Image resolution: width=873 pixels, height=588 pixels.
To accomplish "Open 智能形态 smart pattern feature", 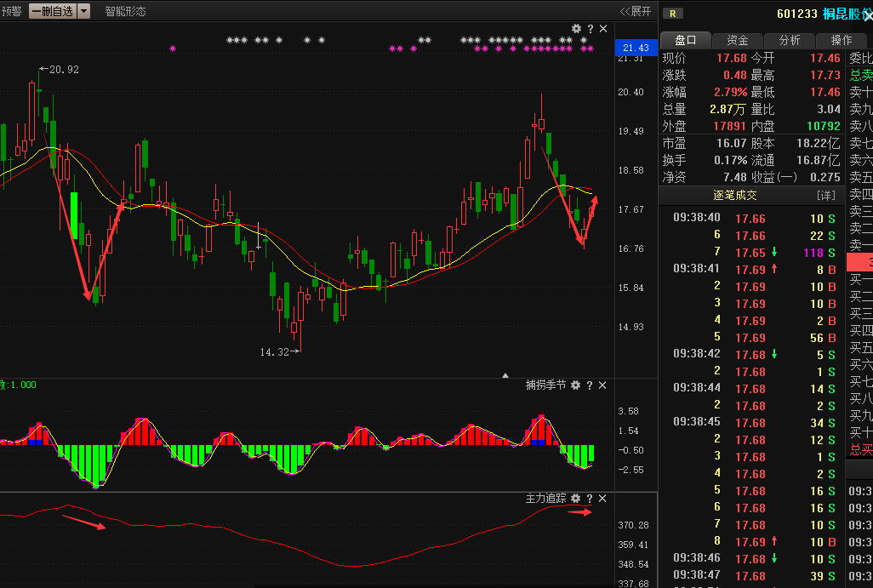I will (125, 11).
